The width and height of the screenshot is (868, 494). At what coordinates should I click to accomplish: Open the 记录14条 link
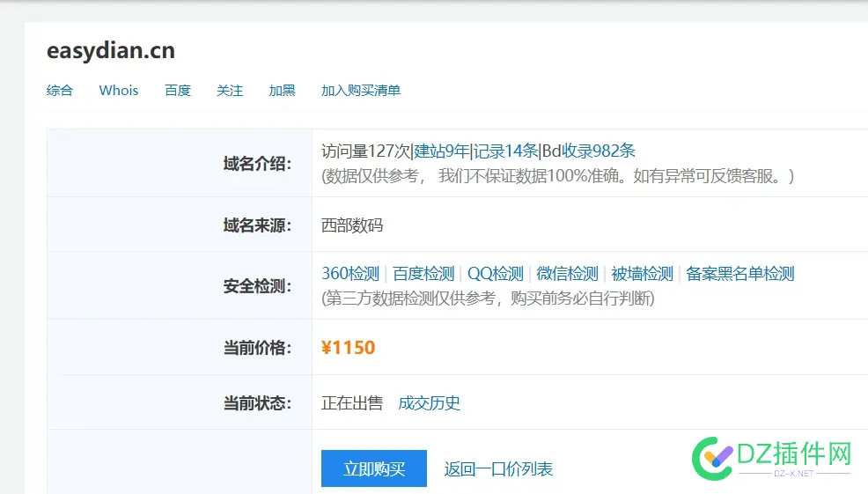coord(506,151)
